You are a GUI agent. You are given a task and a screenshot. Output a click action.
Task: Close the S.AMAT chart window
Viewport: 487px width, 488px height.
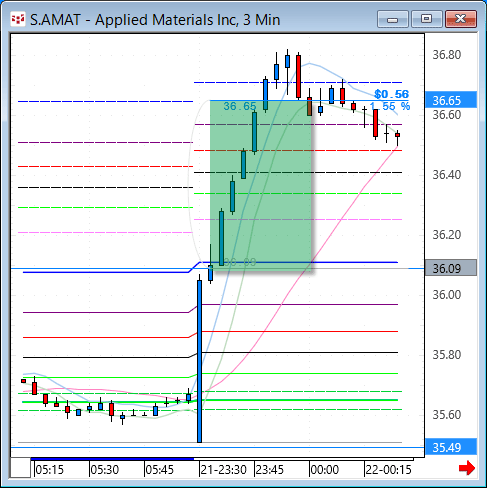pos(461,19)
